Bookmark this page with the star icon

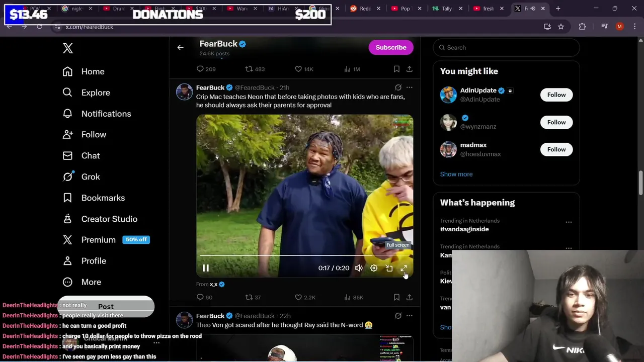click(x=561, y=27)
